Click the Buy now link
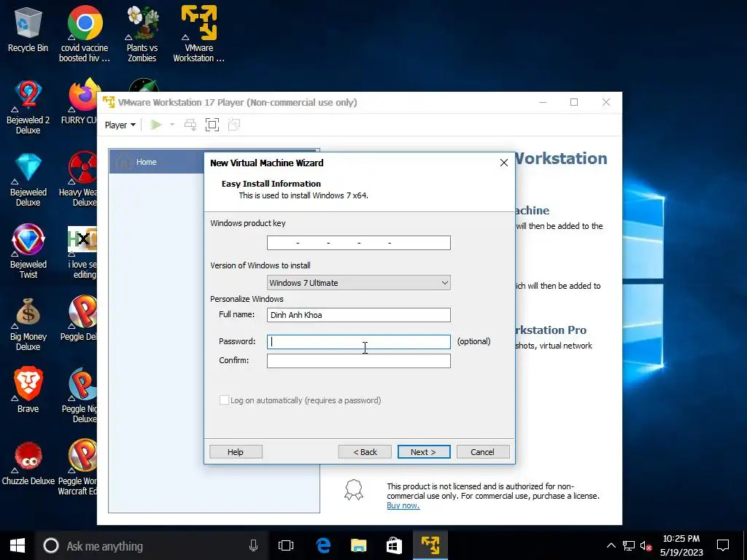 [403, 505]
